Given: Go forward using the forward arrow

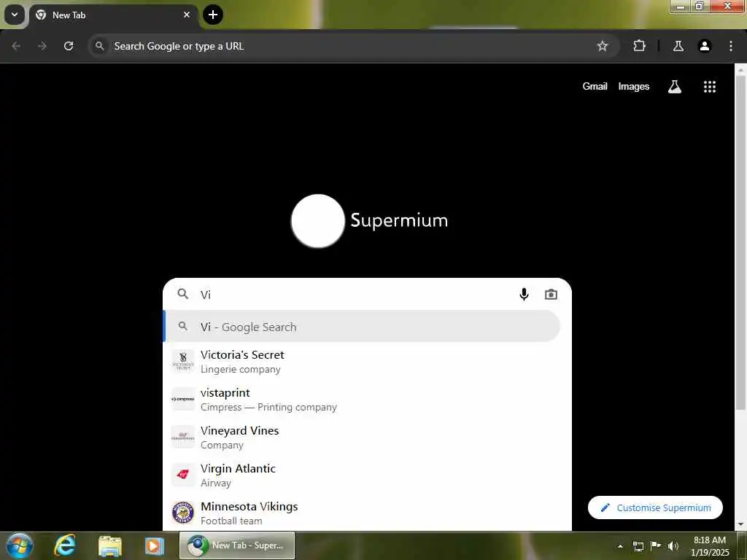Looking at the screenshot, I should coord(42,46).
